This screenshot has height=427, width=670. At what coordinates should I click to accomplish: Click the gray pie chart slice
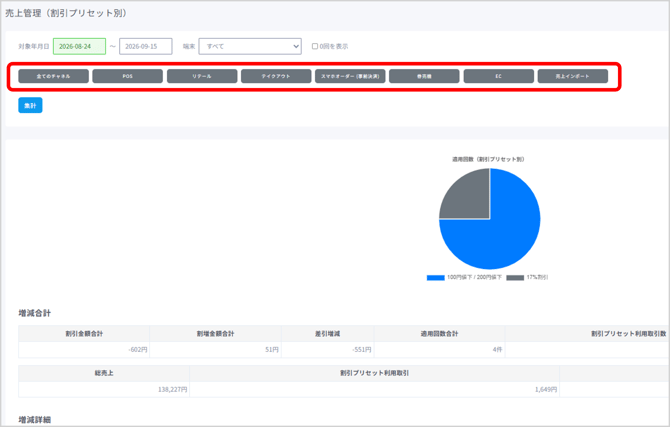[468, 197]
